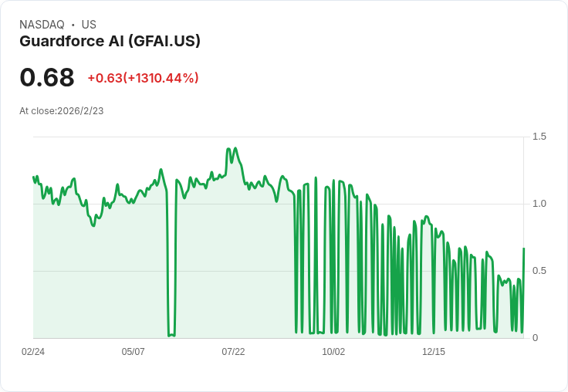
Task: Click the +0.63(+1310.44%) change value
Action: tap(143, 78)
